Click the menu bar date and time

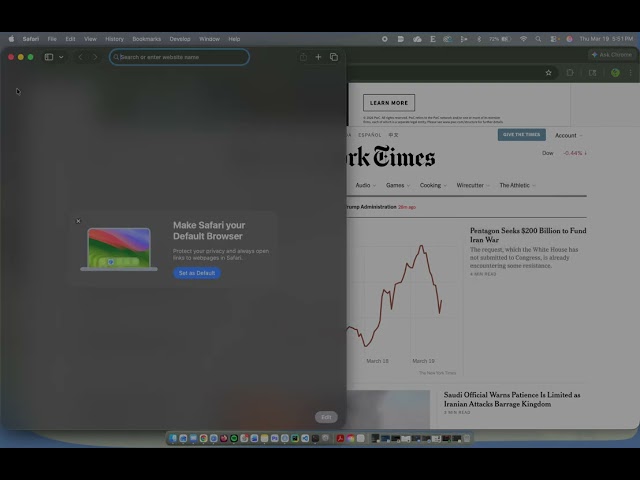(x=607, y=39)
